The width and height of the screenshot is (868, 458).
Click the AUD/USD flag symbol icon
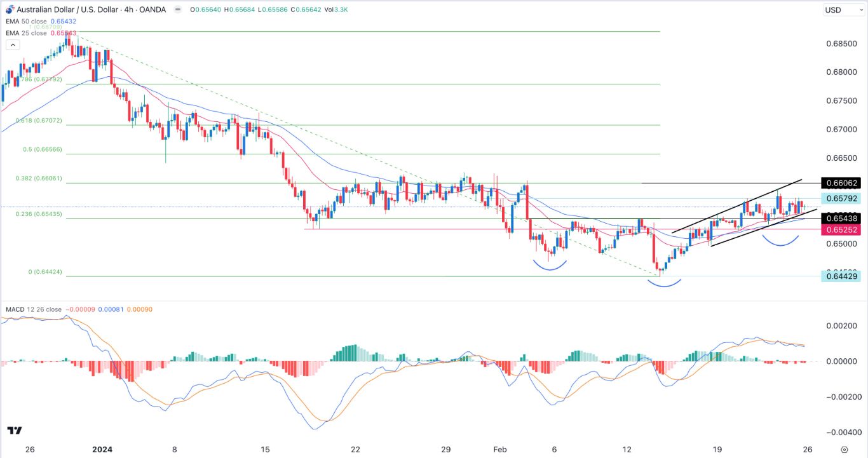pyautogui.click(x=10, y=8)
